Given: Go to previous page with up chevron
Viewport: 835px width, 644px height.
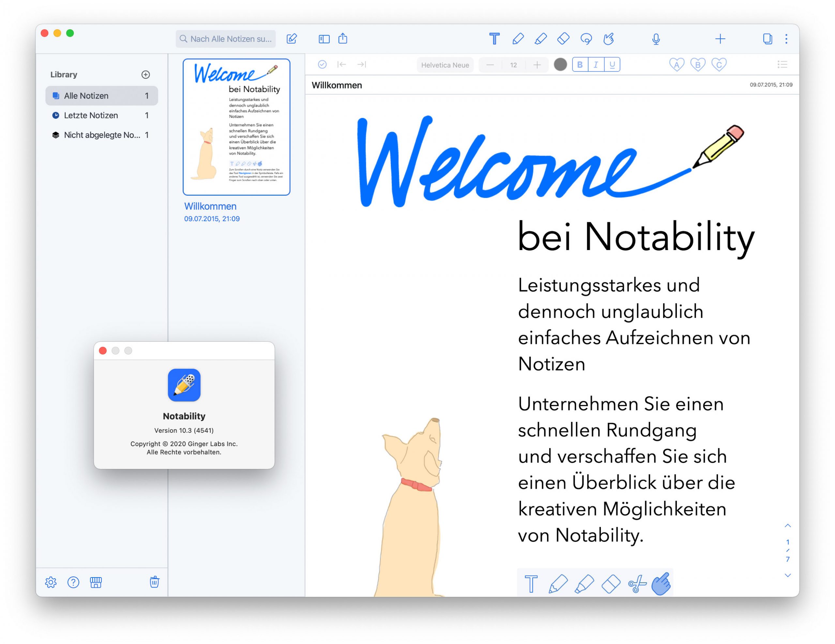Looking at the screenshot, I should click(788, 526).
